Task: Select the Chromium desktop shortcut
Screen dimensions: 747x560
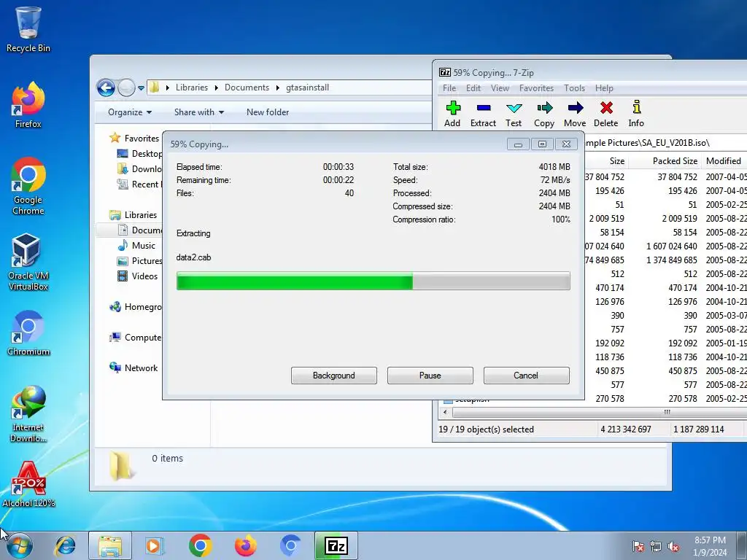Action: [28, 333]
